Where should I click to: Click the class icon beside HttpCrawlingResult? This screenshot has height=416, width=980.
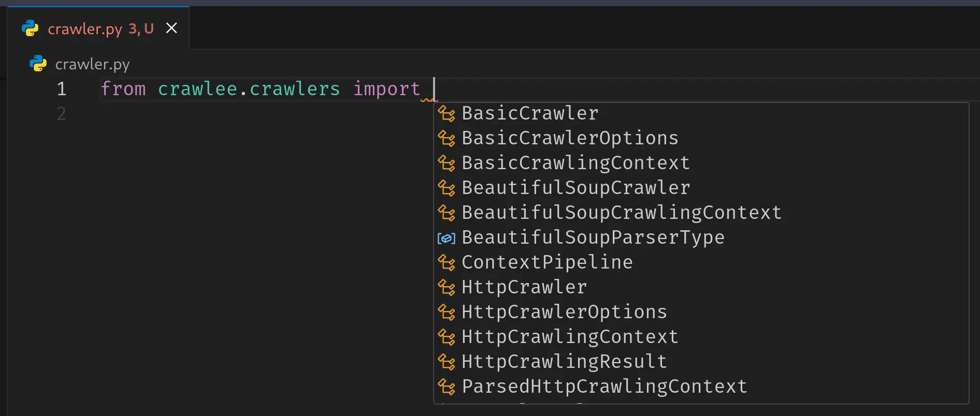[x=446, y=362]
